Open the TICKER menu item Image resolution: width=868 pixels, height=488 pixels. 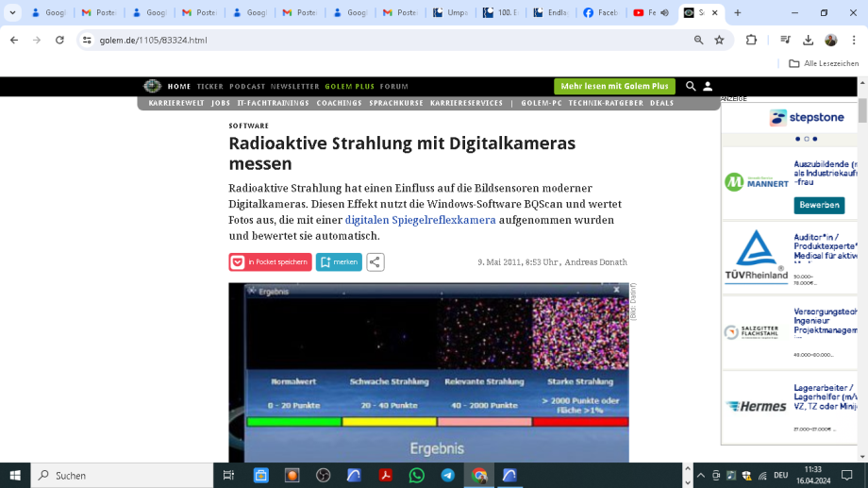click(209, 86)
